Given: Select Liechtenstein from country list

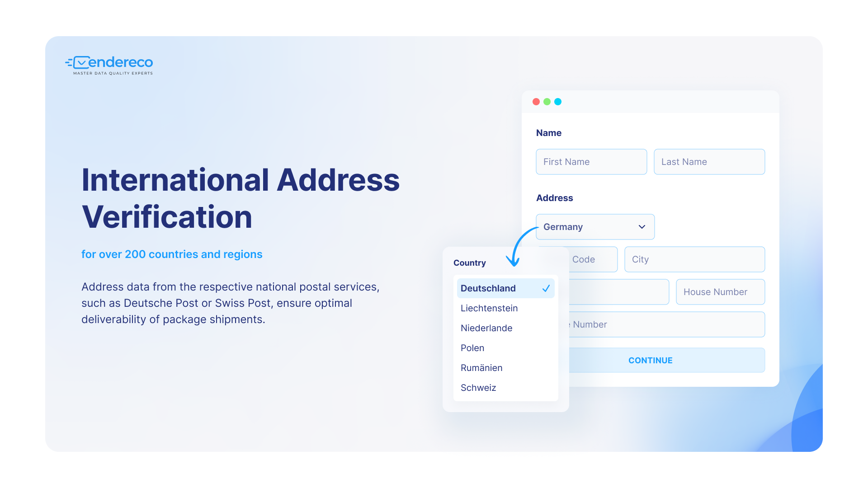Looking at the screenshot, I should click(488, 308).
